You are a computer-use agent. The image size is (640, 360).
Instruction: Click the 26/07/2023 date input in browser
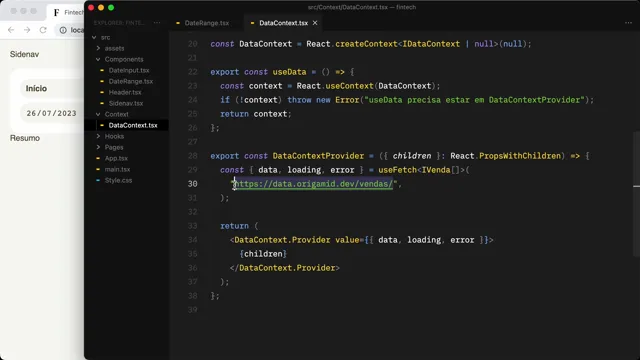(x=51, y=113)
